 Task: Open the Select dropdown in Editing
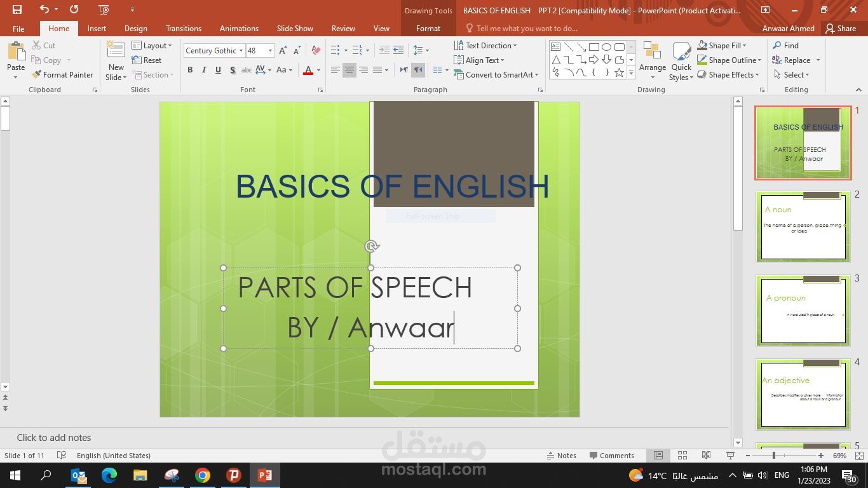click(791, 75)
